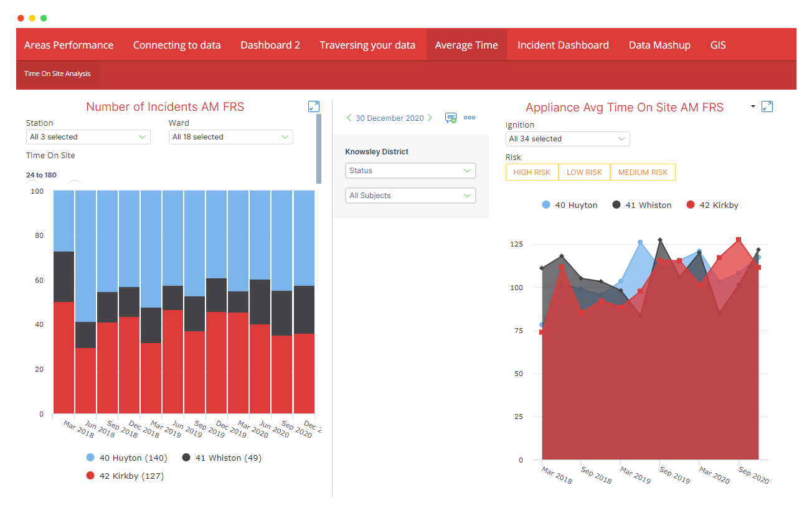The width and height of the screenshot is (812, 523).
Task: Switch to the Incident Dashboard tab
Action: coord(563,45)
